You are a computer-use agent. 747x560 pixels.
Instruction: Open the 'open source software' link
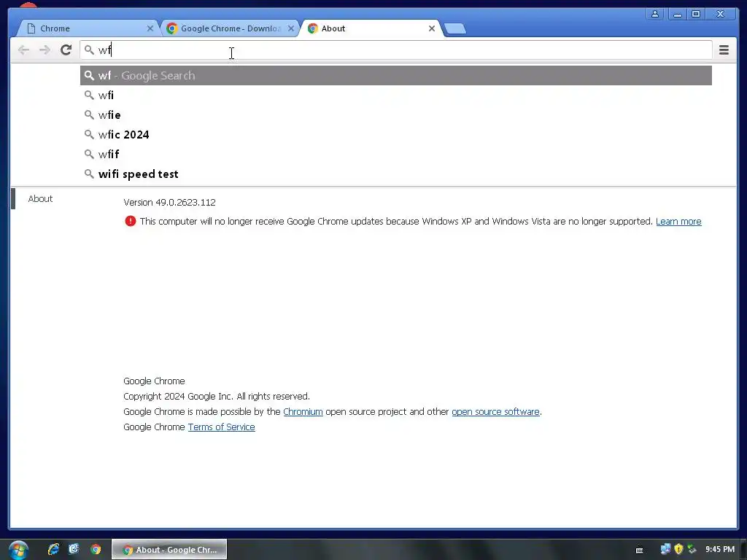pyautogui.click(x=495, y=412)
